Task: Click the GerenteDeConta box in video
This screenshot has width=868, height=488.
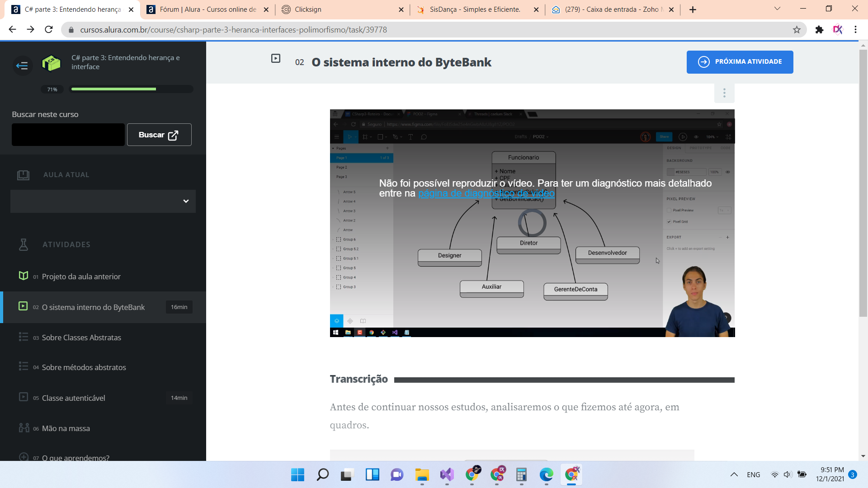Action: (576, 291)
